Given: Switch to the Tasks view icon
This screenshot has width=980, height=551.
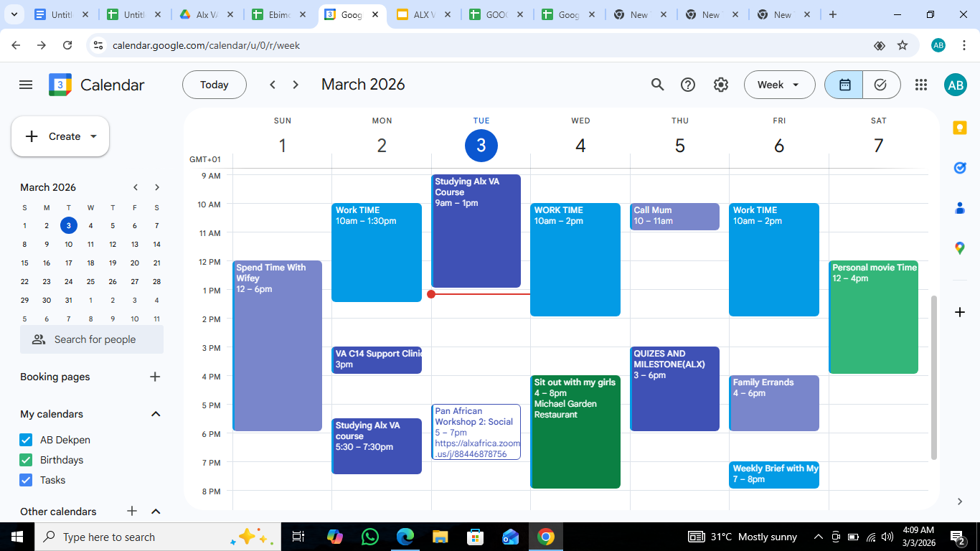Looking at the screenshot, I should click(880, 85).
